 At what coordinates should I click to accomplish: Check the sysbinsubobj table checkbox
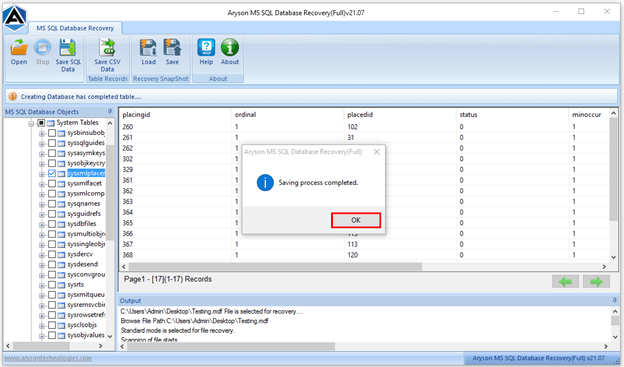pyautogui.click(x=52, y=133)
